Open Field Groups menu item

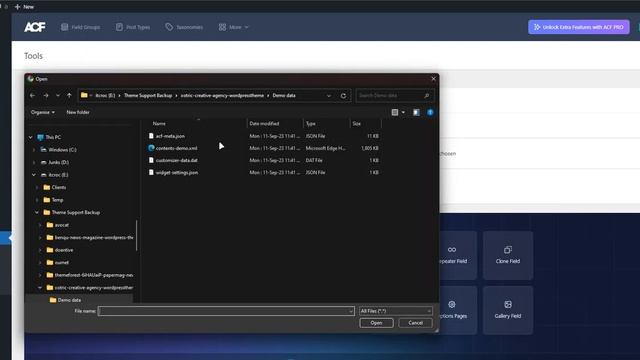(x=80, y=27)
